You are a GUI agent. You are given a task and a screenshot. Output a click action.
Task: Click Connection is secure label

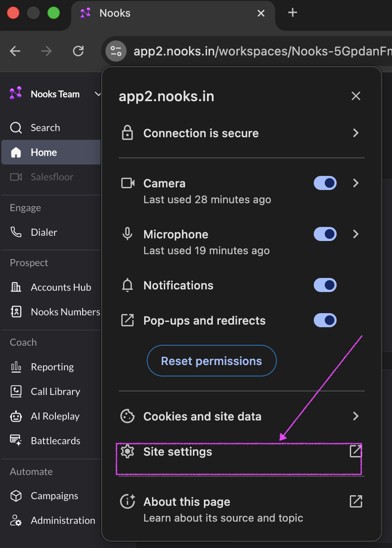coord(201,133)
